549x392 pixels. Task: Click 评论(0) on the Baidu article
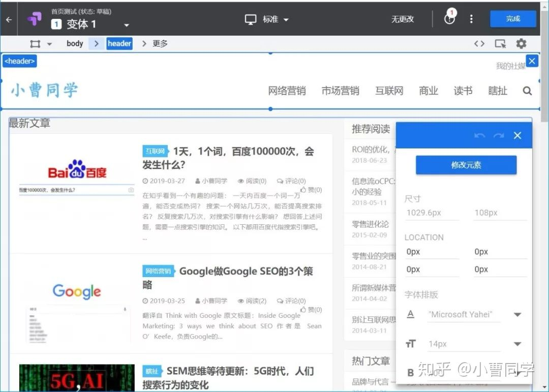pyautogui.click(x=291, y=181)
